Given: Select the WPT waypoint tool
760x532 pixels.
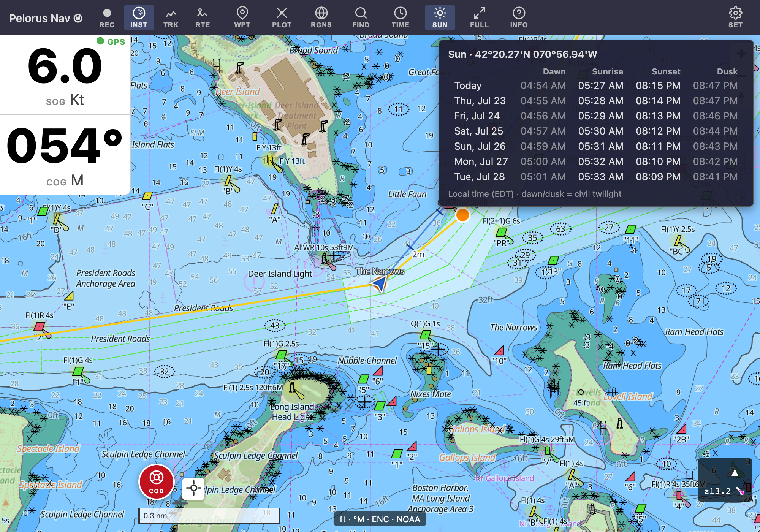Looking at the screenshot, I should tap(242, 18).
